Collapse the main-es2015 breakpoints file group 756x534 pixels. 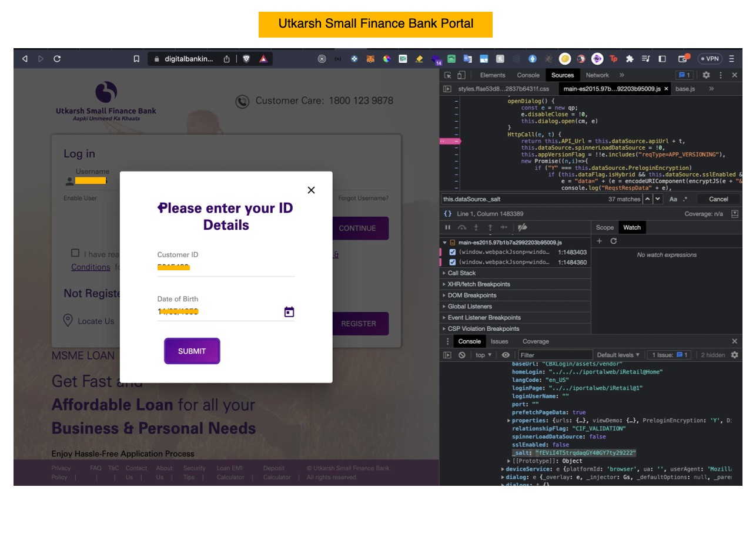coord(444,242)
